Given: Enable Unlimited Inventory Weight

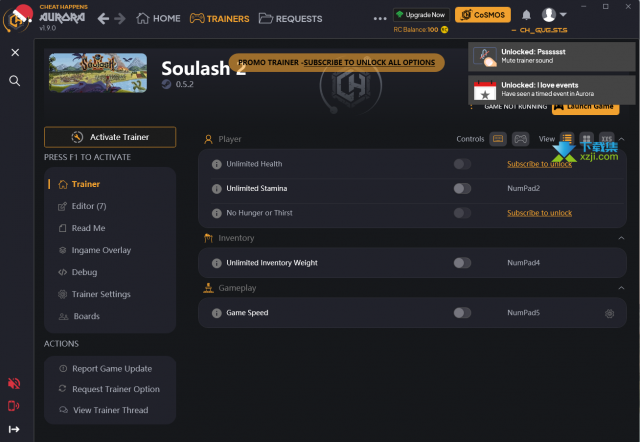Looking at the screenshot, I should [x=462, y=263].
